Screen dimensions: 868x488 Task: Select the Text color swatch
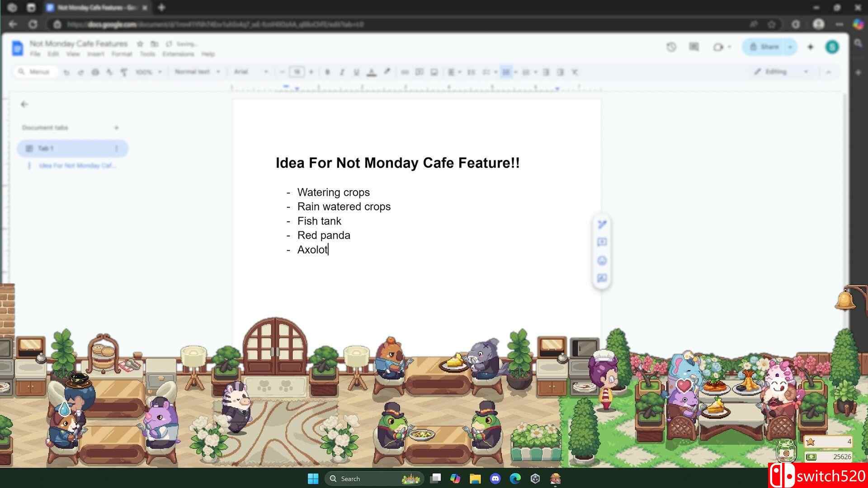click(x=372, y=72)
